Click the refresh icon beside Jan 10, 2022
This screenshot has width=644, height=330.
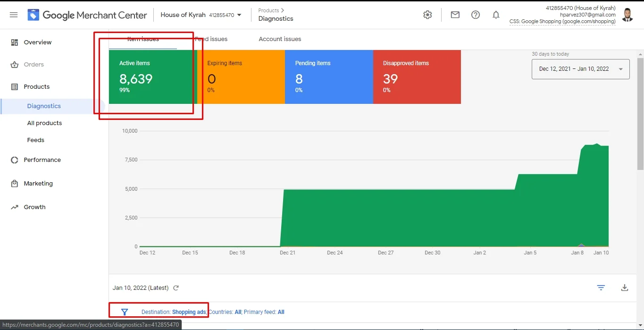pyautogui.click(x=176, y=288)
